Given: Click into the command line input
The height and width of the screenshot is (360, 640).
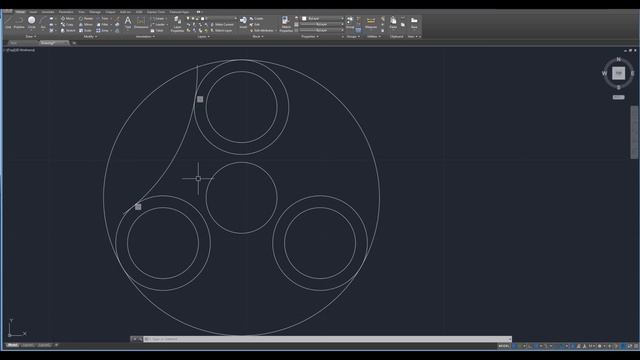Looking at the screenshot, I should pos(327,339).
